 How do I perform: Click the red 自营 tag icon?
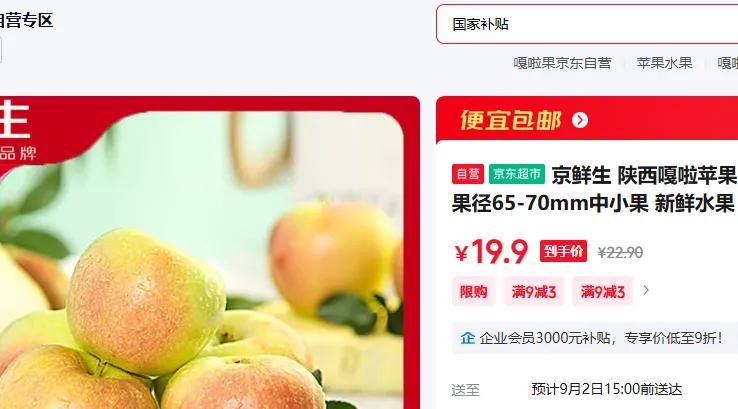(x=468, y=174)
